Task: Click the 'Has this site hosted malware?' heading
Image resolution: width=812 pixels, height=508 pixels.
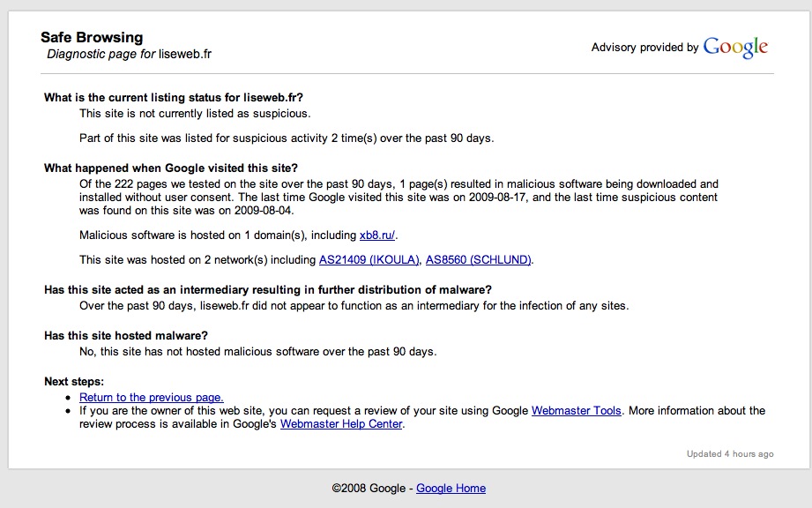Action: [x=125, y=335]
